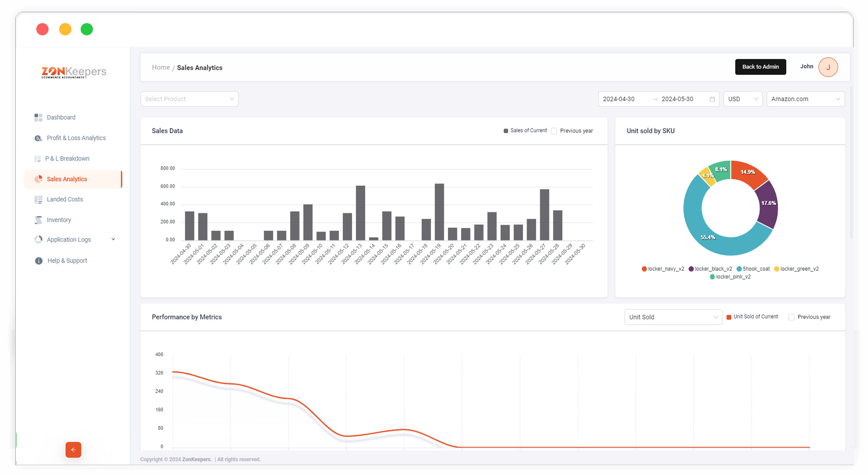Click the Back to Admin button
The image size is (868, 475).
pos(760,67)
